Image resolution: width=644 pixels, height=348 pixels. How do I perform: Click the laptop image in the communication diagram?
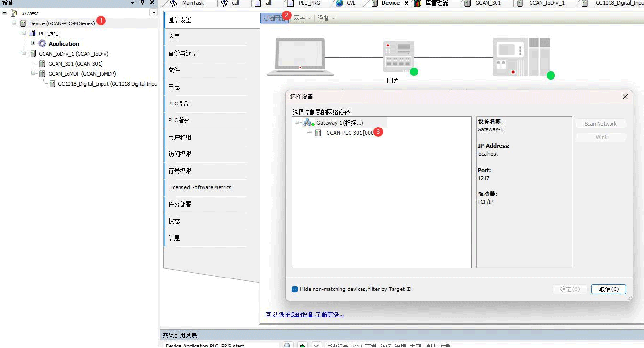(x=300, y=57)
